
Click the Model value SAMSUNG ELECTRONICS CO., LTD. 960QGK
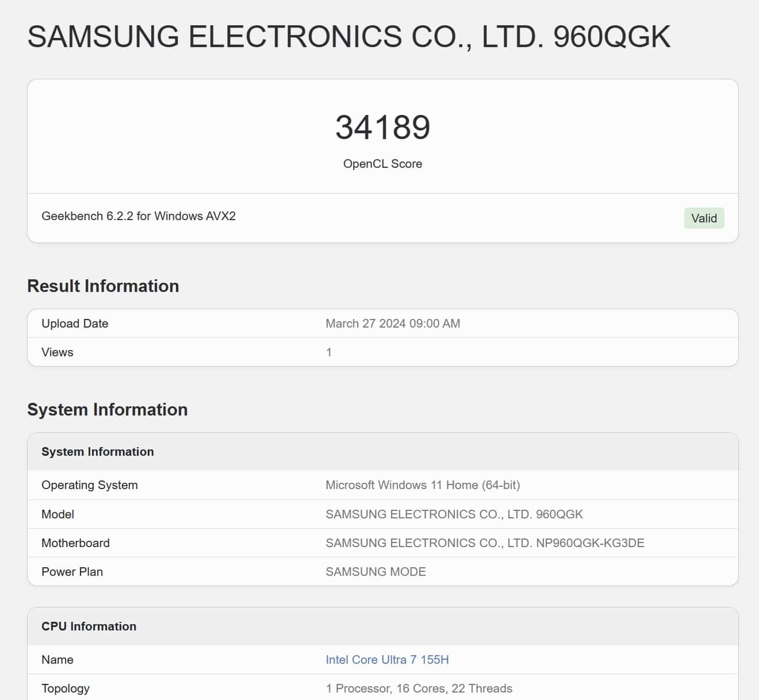pyautogui.click(x=454, y=514)
